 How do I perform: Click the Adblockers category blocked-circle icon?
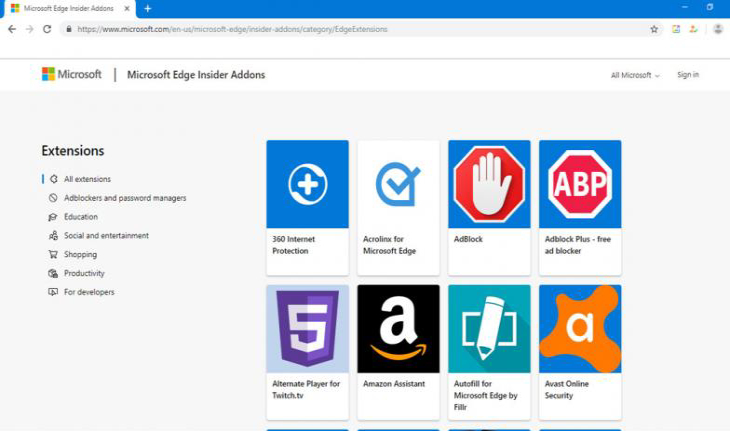[53, 198]
